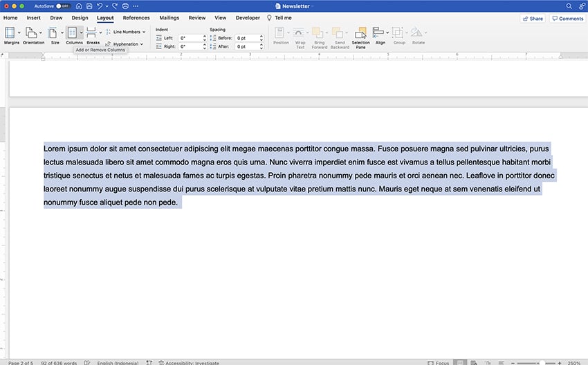This screenshot has height=365, width=588.
Task: Click the paper Size icon
Action: (x=53, y=32)
